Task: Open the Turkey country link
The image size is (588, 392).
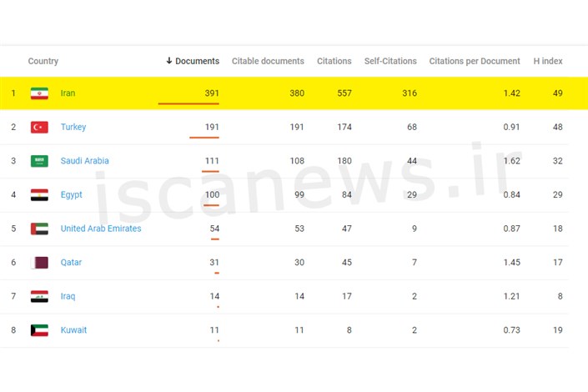Action: click(x=73, y=127)
